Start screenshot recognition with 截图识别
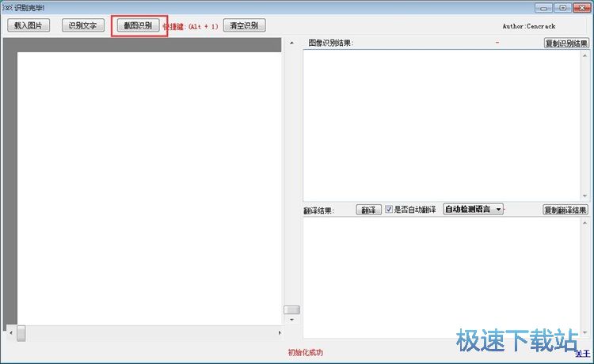The height and width of the screenshot is (364, 594). tap(139, 25)
